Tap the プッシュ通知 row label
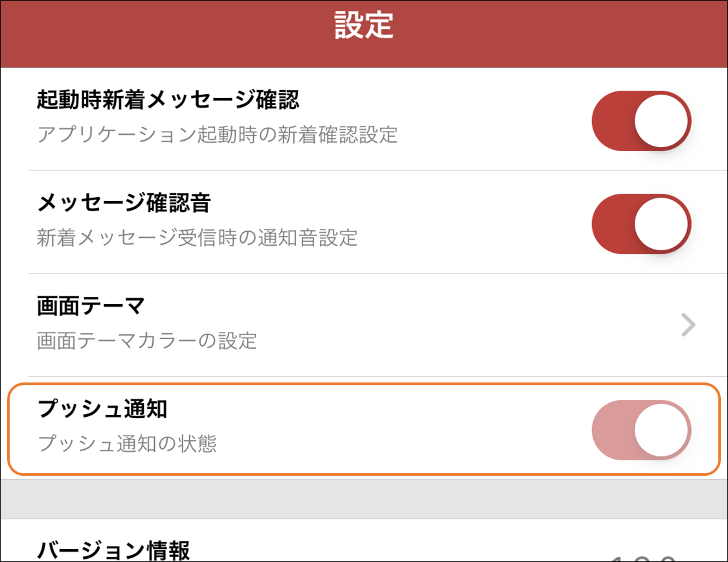This screenshot has width=728, height=562. [102, 409]
